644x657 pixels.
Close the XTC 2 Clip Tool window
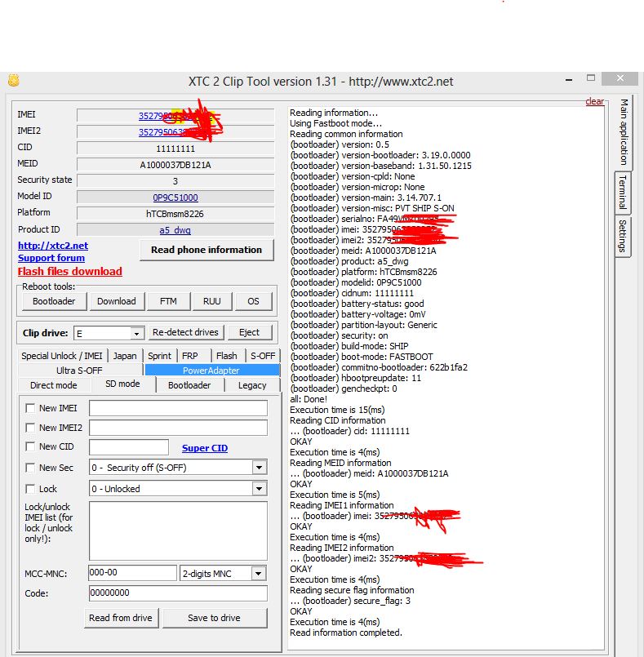620,78
